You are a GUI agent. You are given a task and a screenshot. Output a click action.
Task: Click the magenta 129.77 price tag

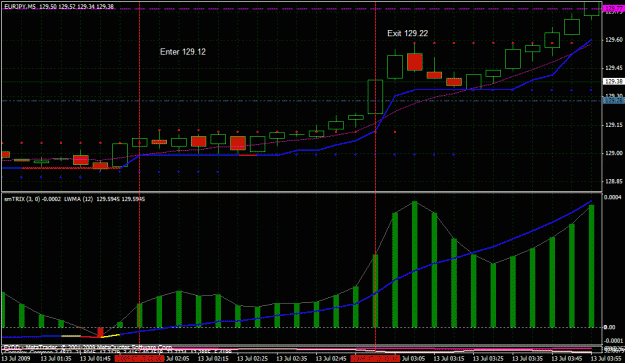614,8
